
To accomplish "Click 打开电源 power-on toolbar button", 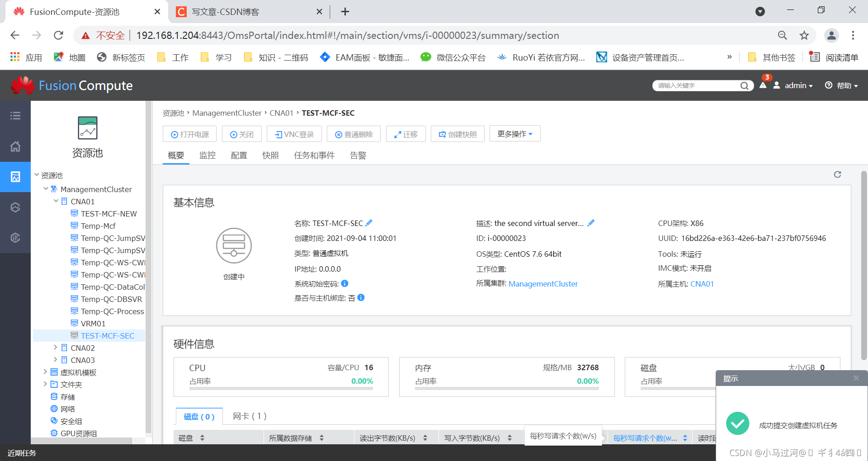I will tap(189, 134).
